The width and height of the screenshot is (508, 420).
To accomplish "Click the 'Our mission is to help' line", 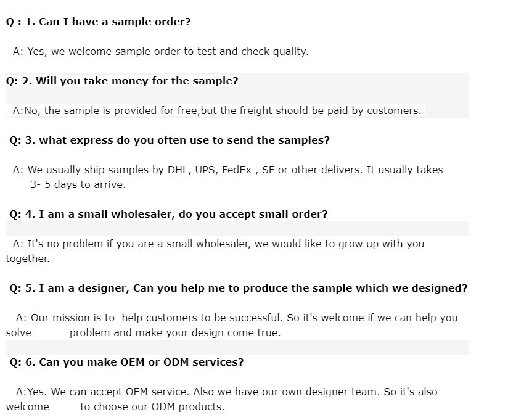I will click(x=237, y=318).
